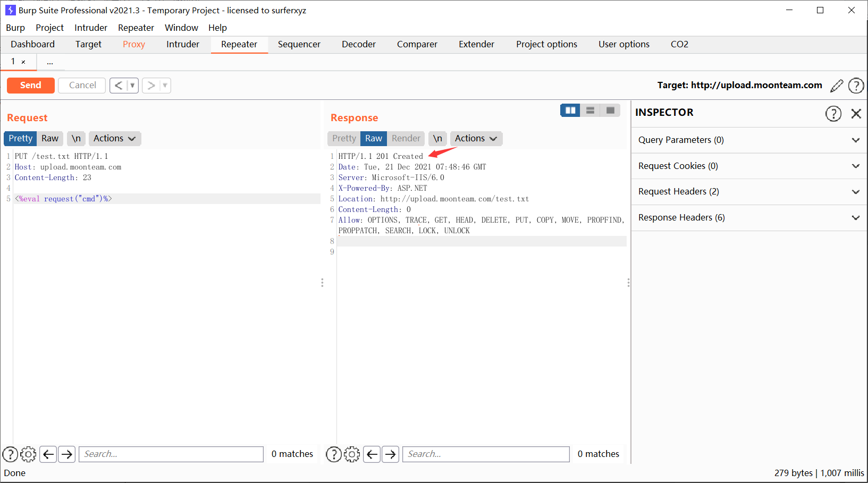
Task: Open the Project menu
Action: 49,28
